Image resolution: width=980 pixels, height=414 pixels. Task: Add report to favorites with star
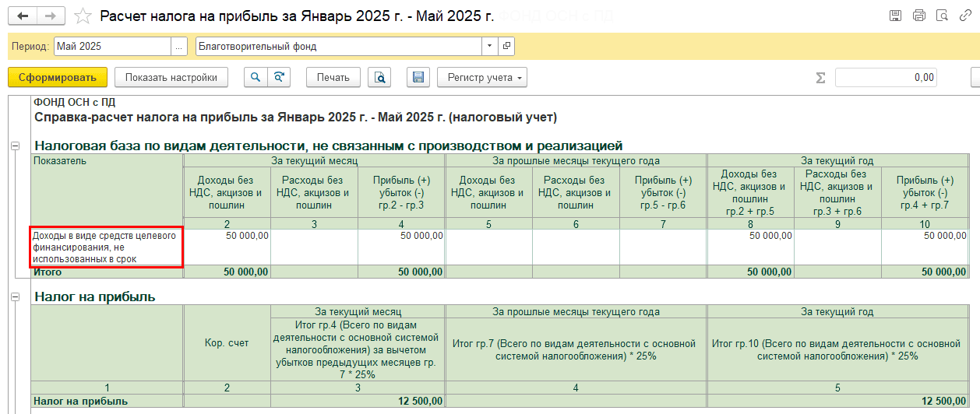coord(81,16)
